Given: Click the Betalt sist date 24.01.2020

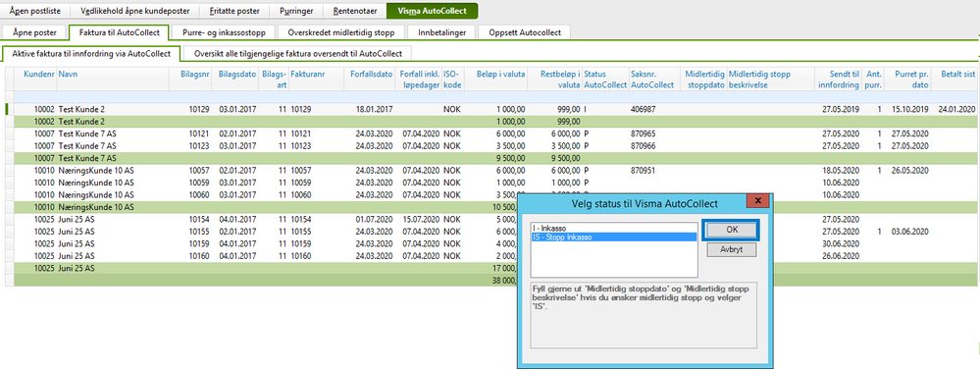Looking at the screenshot, I should click(x=956, y=109).
